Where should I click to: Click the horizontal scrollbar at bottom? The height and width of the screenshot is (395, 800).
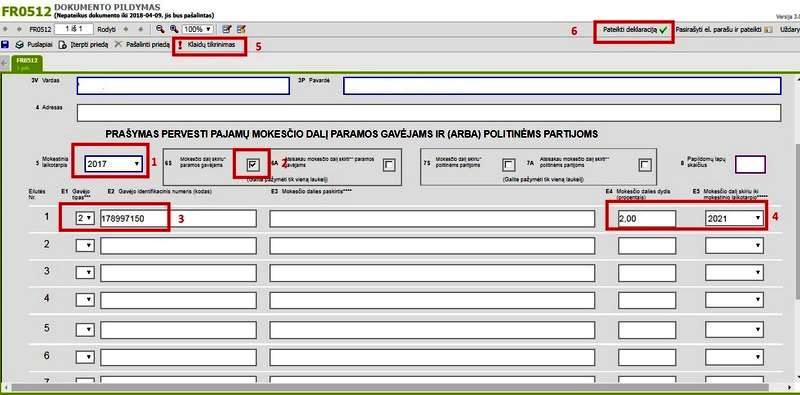pos(399,388)
